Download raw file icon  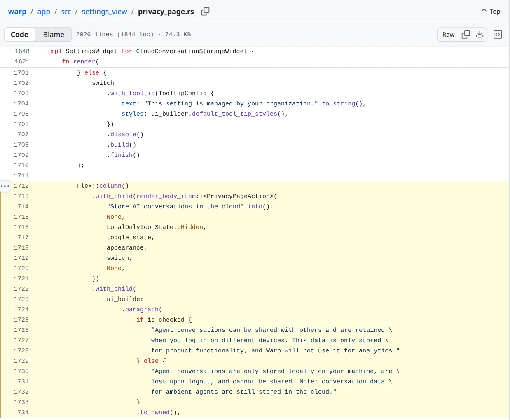click(480, 35)
